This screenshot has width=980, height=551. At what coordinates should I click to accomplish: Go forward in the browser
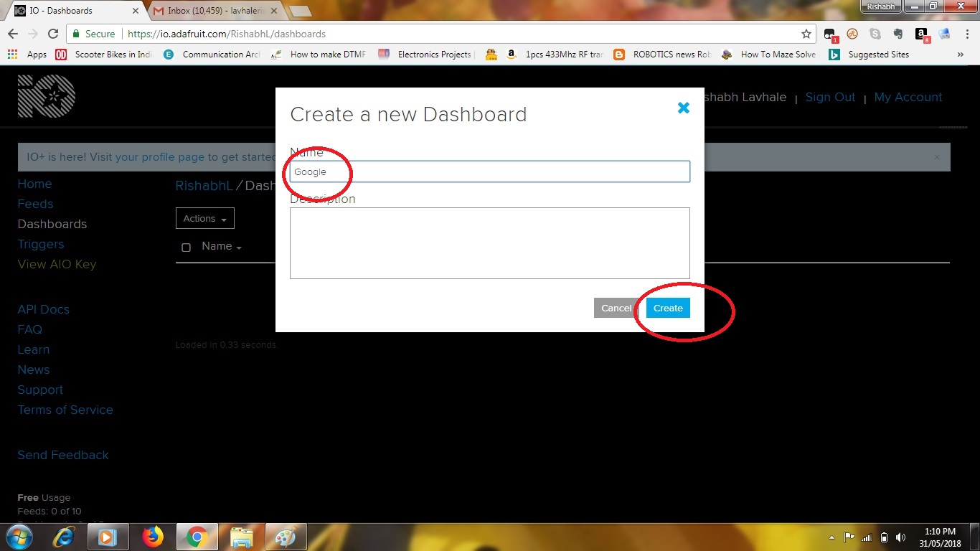click(32, 34)
